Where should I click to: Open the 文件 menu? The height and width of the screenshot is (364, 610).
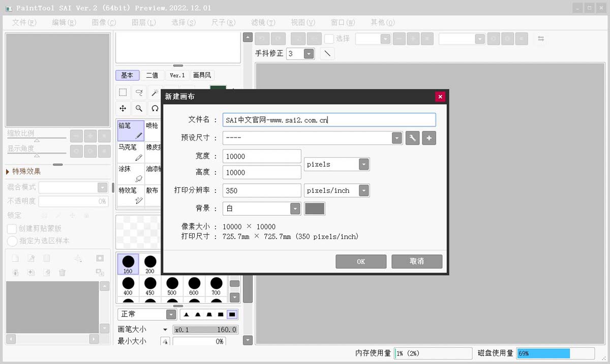click(x=24, y=22)
